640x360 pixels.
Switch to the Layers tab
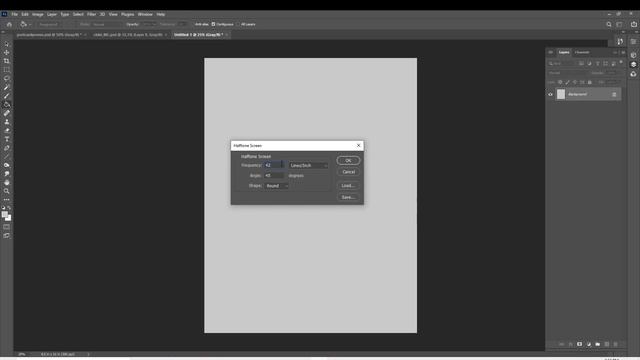coord(564,52)
